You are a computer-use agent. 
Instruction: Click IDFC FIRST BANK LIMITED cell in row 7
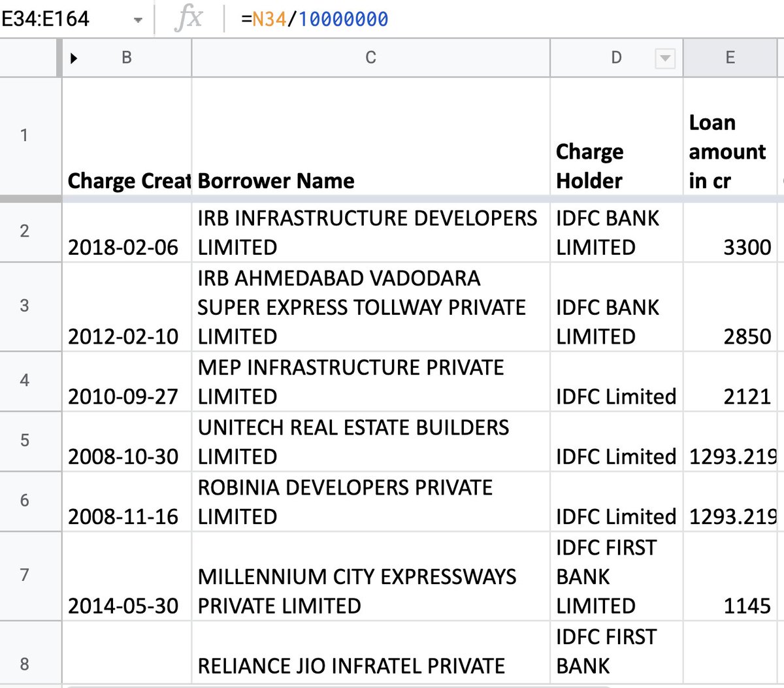point(616,576)
